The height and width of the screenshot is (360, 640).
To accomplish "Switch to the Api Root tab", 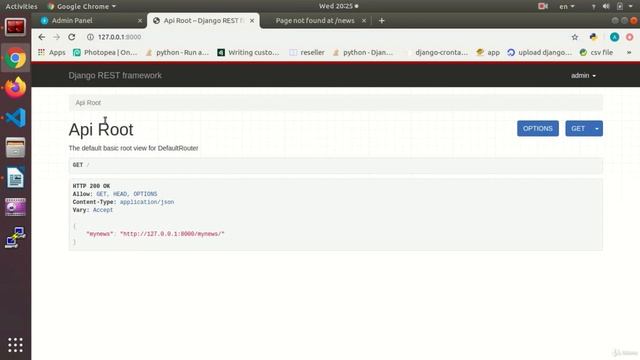I will [203, 20].
